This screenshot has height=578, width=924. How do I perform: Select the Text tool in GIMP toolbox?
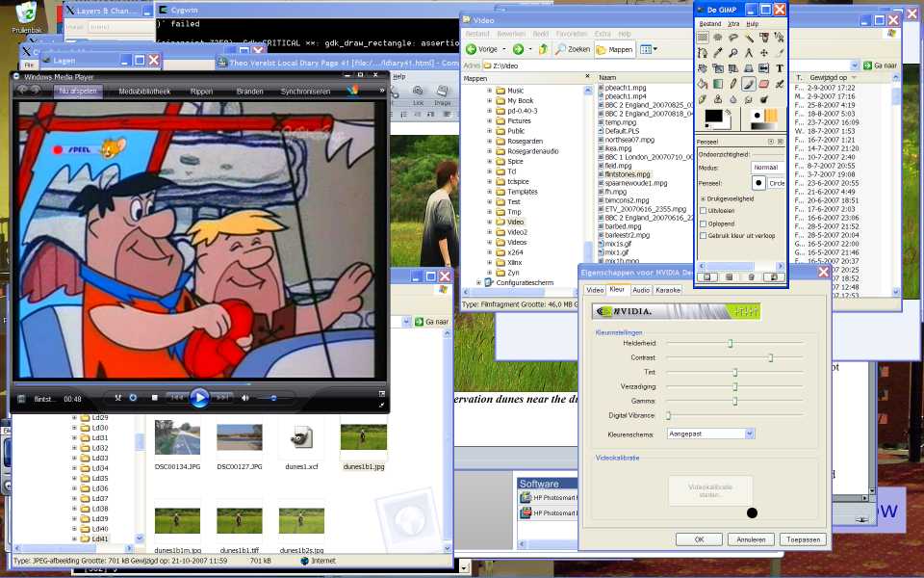click(779, 68)
